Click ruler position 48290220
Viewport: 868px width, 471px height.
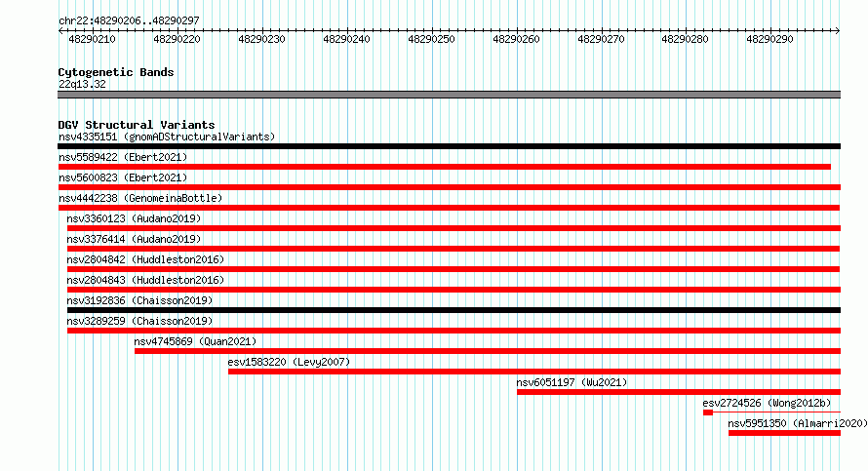click(x=178, y=39)
